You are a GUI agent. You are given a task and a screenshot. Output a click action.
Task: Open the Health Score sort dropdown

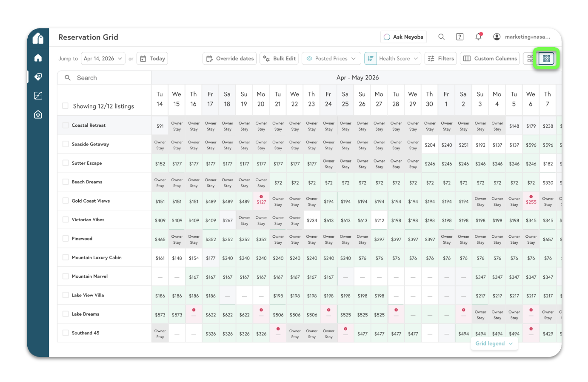(392, 58)
